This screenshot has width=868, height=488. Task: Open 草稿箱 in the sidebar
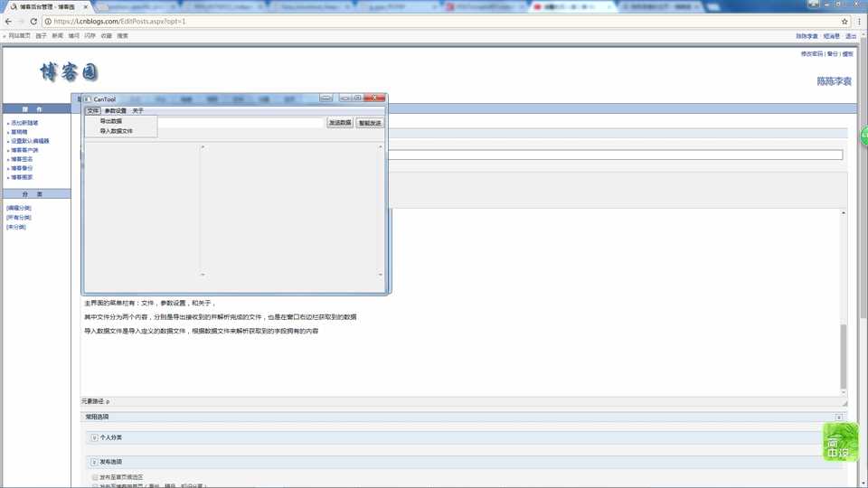click(19, 132)
